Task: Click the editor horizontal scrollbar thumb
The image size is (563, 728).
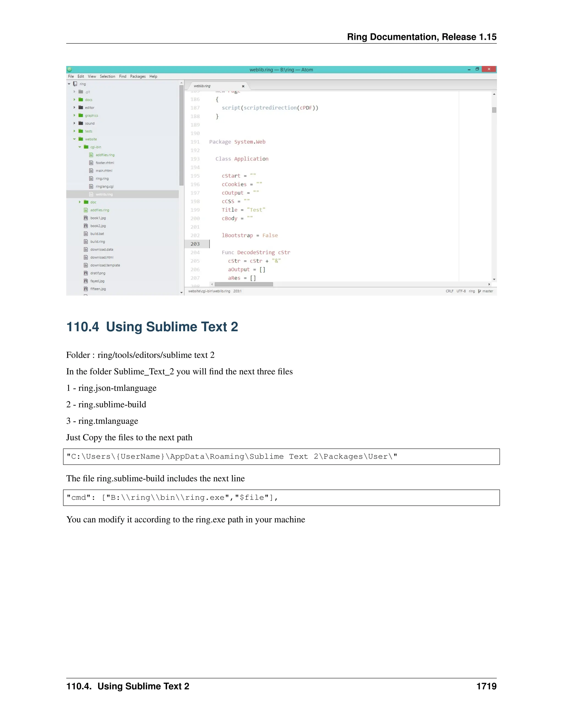Action: click(x=244, y=284)
